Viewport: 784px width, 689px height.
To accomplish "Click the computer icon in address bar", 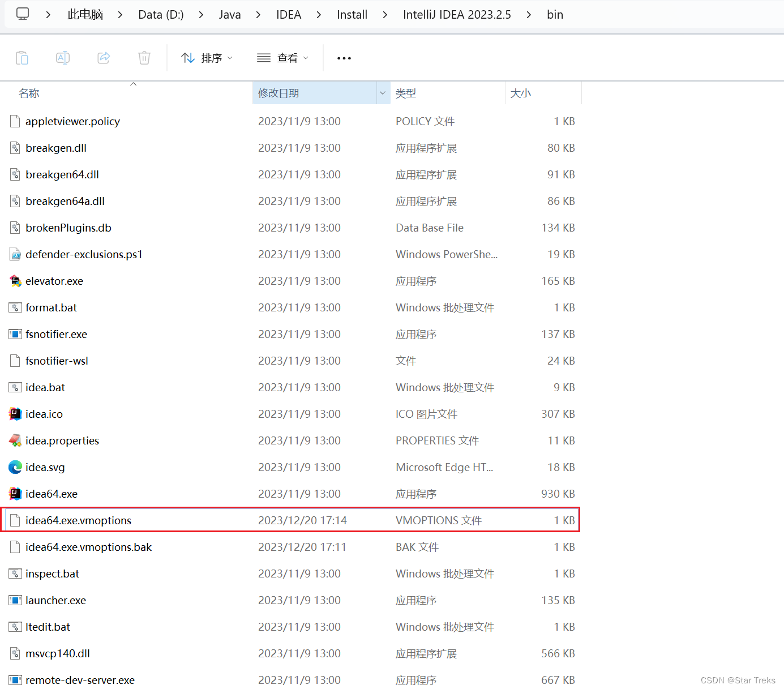I will (23, 14).
